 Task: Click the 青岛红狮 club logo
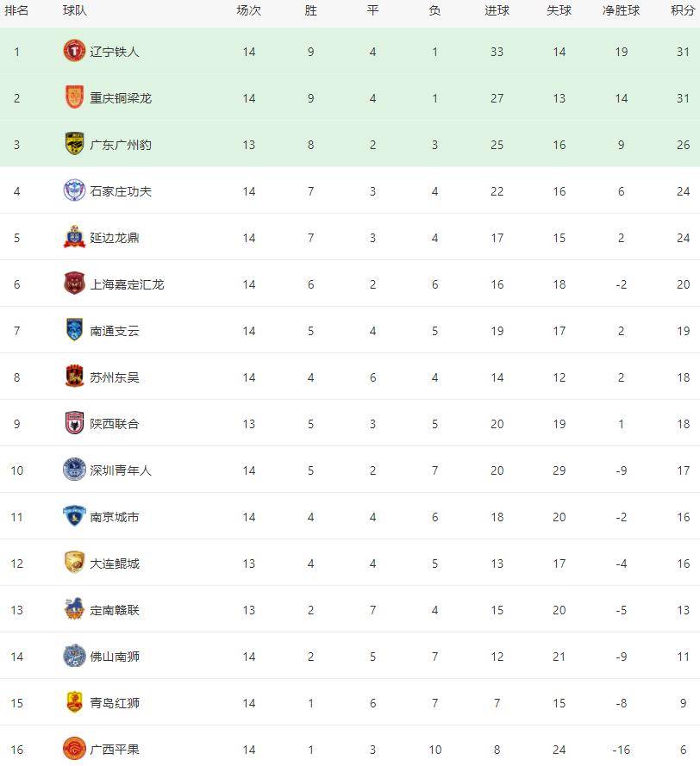tap(74, 702)
